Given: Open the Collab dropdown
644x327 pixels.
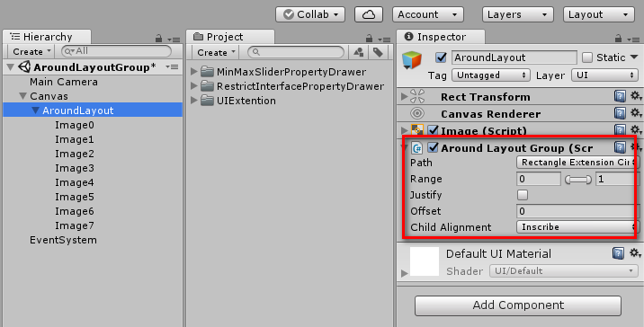Looking at the screenshot, I should [x=310, y=14].
